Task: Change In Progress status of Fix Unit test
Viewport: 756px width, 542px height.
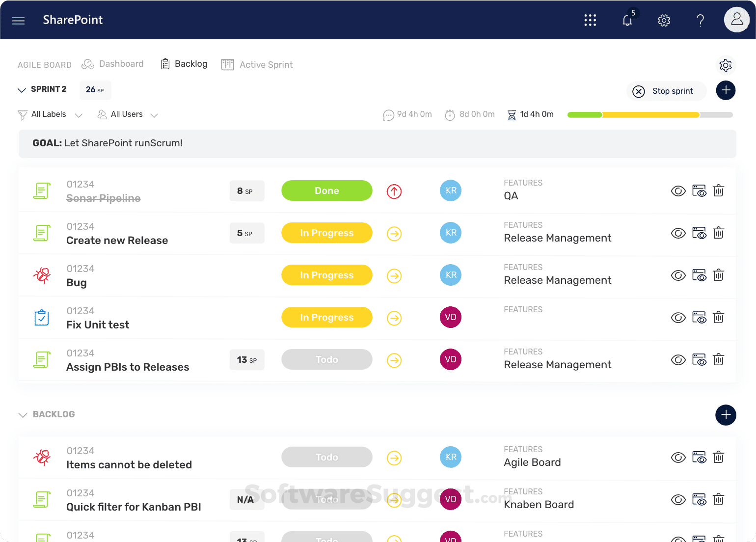Action: click(x=327, y=317)
